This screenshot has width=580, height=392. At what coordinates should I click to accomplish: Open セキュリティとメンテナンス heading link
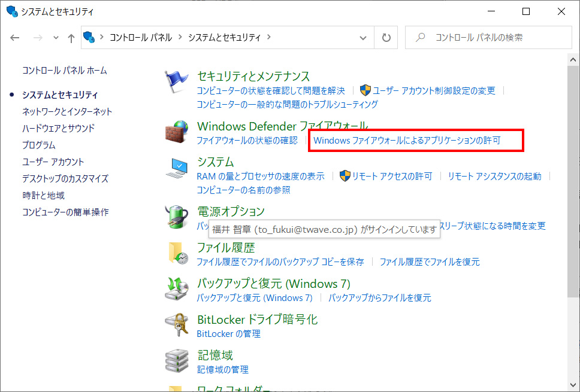point(253,76)
